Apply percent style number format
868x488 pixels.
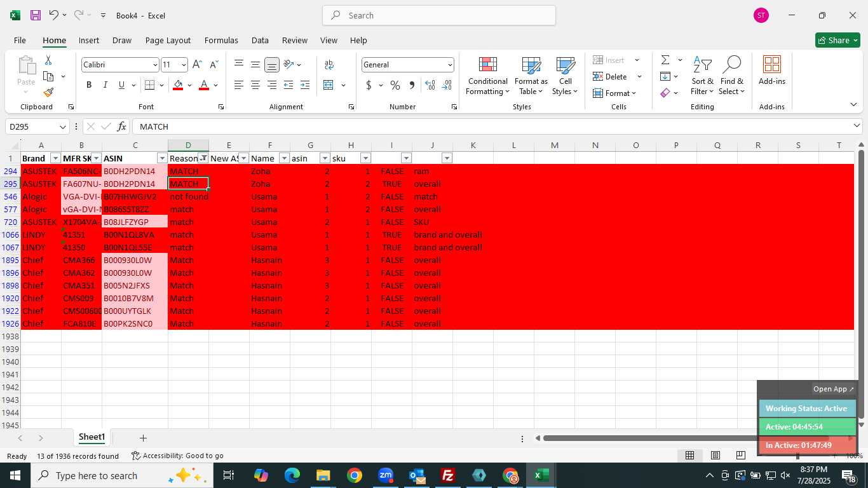395,85
